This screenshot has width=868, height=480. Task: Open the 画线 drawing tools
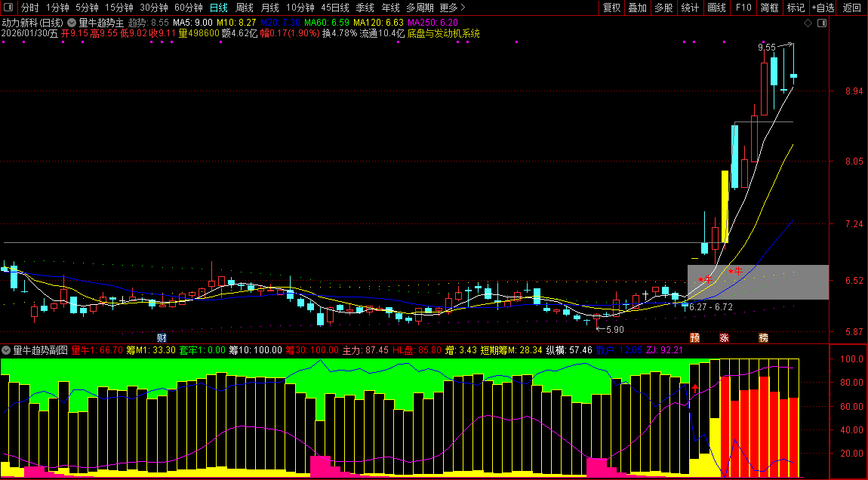coord(717,8)
